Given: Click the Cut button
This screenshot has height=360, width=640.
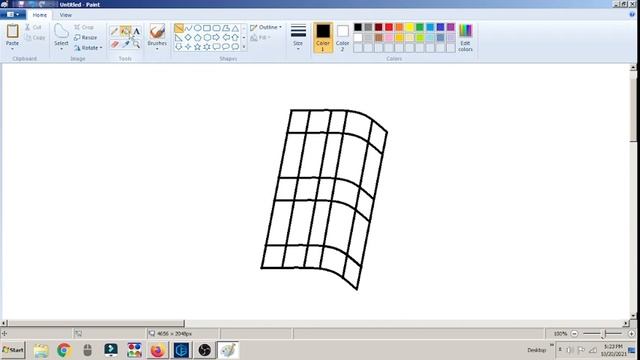Looking at the screenshot, I should [34, 27].
